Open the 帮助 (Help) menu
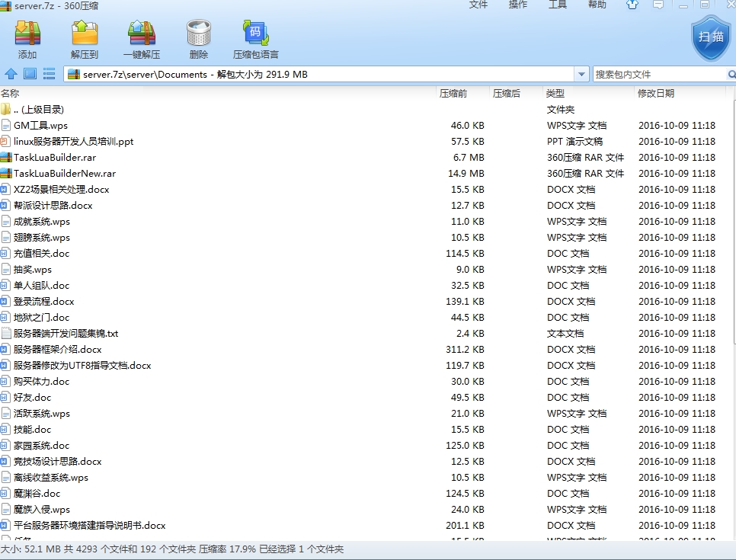736x560 pixels. pos(597,5)
